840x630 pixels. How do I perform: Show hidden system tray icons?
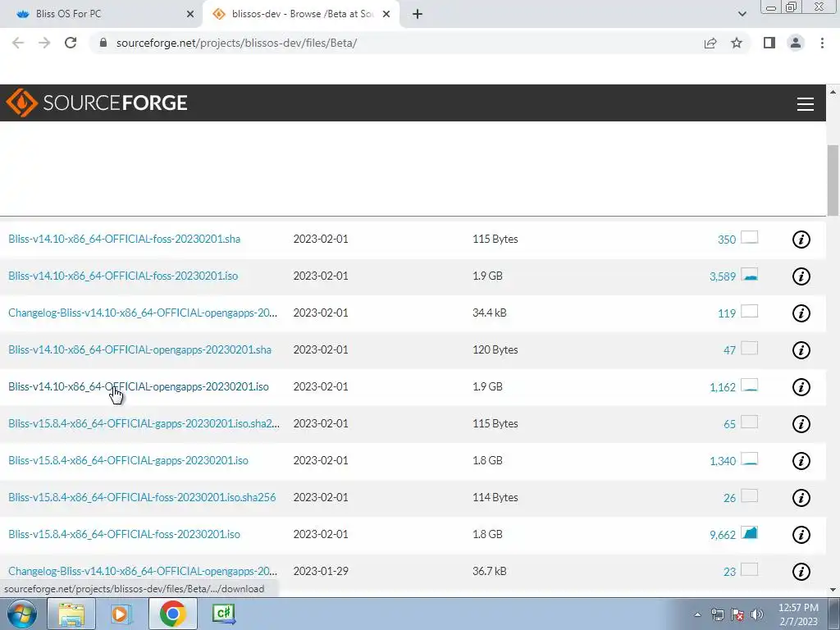(x=697, y=614)
